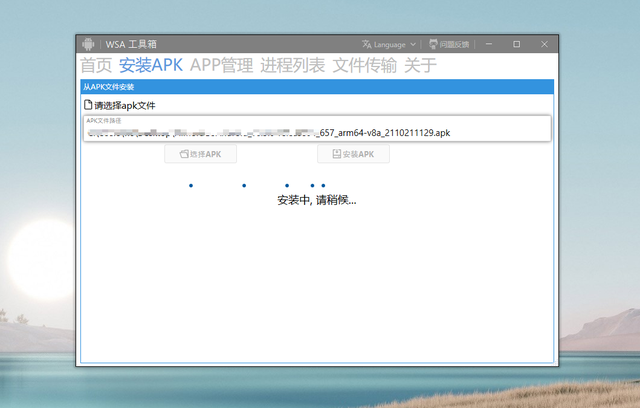This screenshot has width=640, height=408.
Task: Close the WSA 工具箱 window
Action: [544, 44]
